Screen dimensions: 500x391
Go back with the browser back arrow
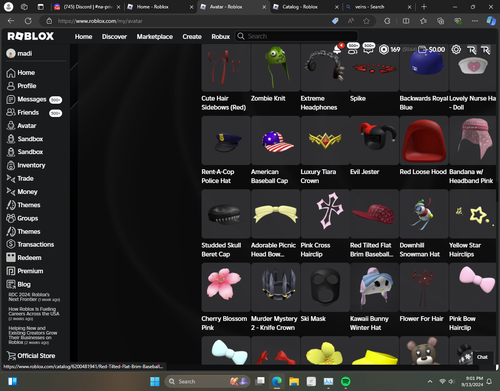(x=11, y=21)
